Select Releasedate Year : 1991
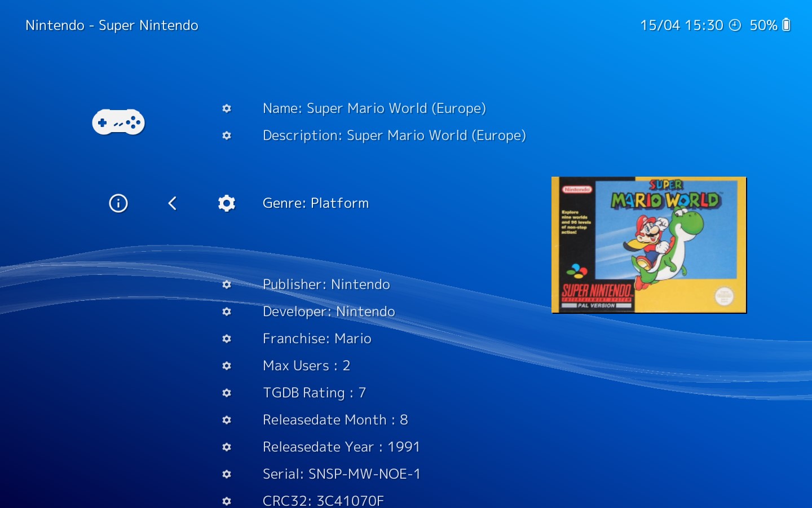The height and width of the screenshot is (508, 812). click(x=341, y=446)
